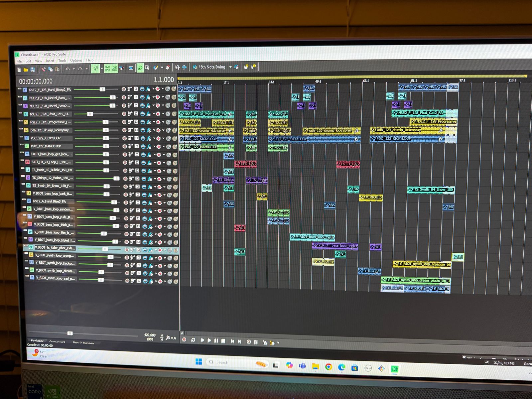Solo the odh_120_drumlp_kicknspray track
Screen dimensions: 532x399
(174, 130)
